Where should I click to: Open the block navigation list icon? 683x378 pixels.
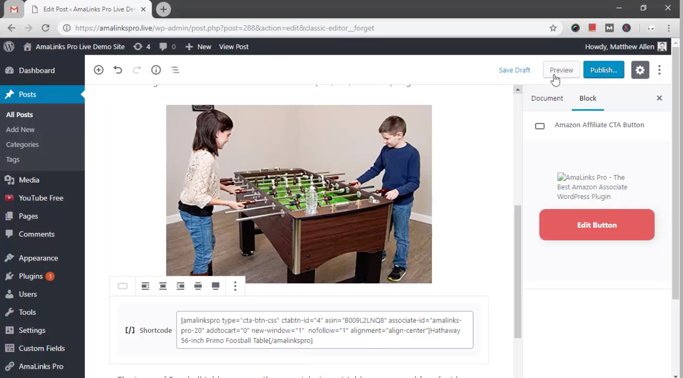[x=175, y=70]
